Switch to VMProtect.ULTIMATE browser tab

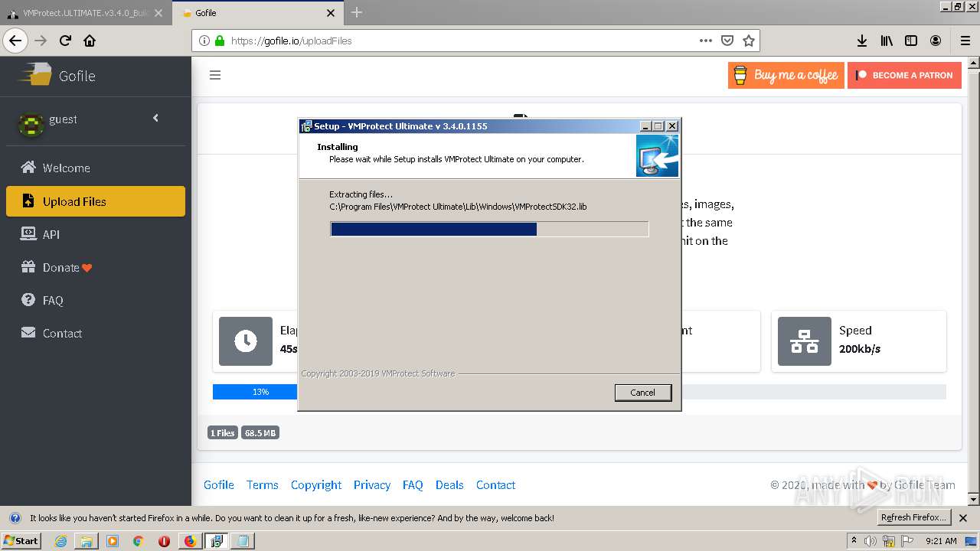pos(84,13)
